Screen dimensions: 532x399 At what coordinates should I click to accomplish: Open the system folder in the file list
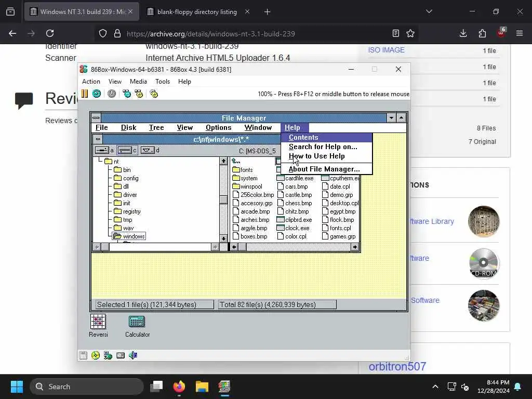coord(245,178)
